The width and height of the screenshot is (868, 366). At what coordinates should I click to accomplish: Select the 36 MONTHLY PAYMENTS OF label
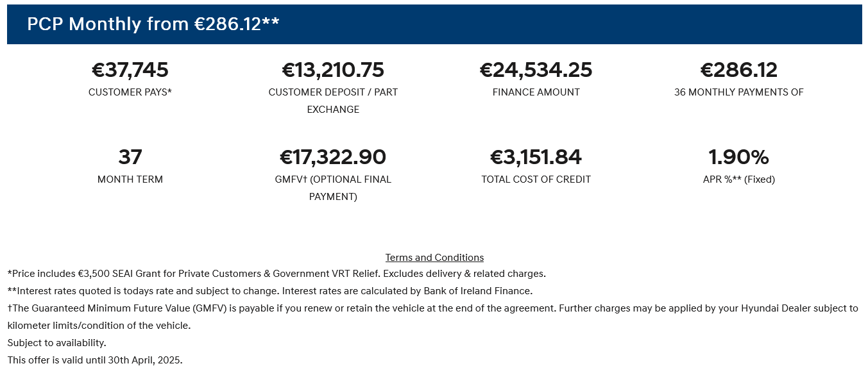[x=739, y=92]
